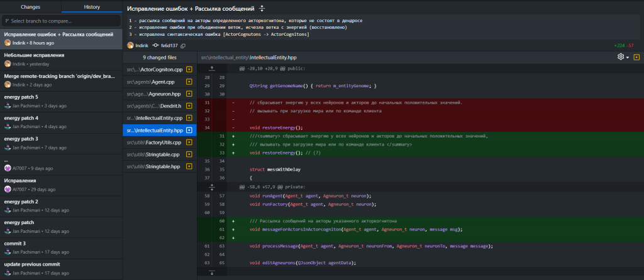Expand diff downward at bottom of file
The width and height of the screenshot is (644, 280).
(212, 272)
